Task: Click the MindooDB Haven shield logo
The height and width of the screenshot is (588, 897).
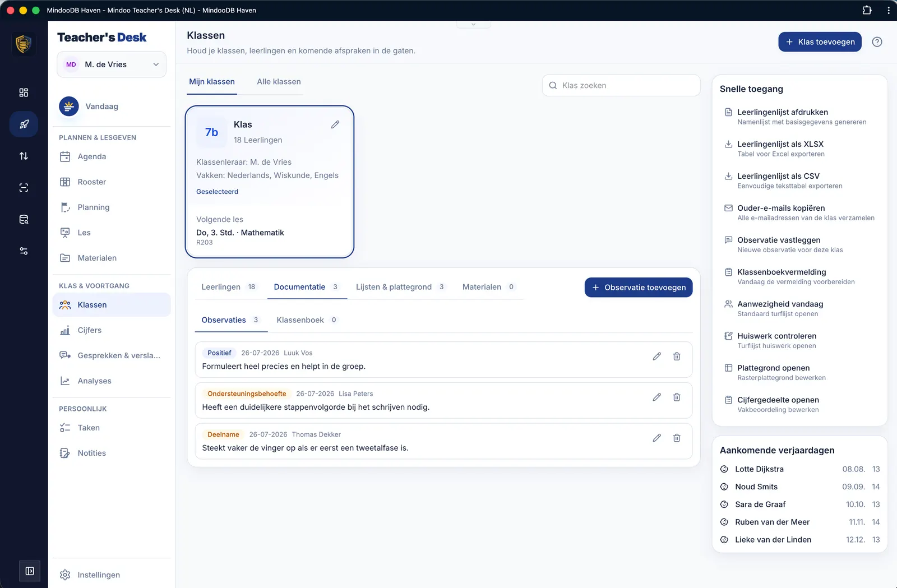Action: pyautogui.click(x=24, y=44)
